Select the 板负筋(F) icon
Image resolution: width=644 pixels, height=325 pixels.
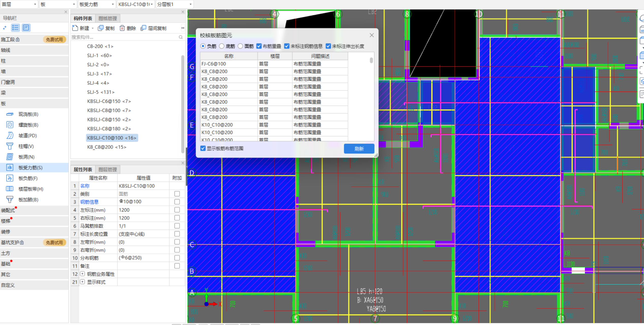(x=10, y=178)
